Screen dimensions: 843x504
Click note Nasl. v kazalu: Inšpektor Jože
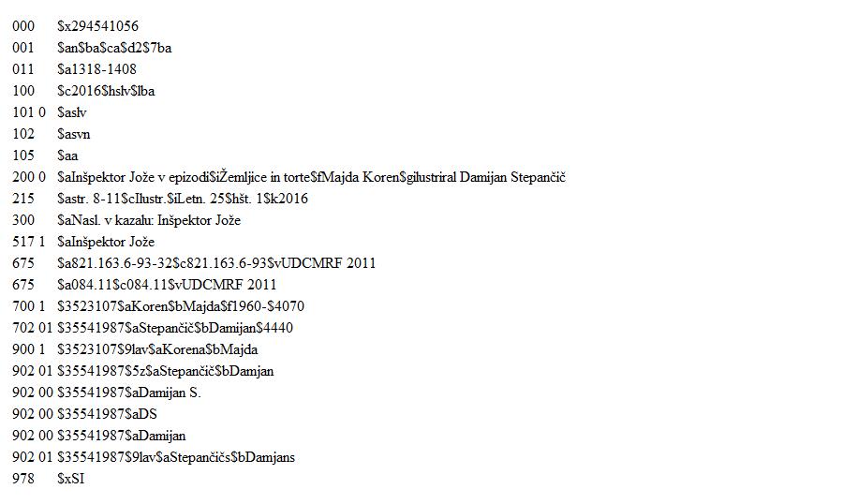click(x=149, y=220)
